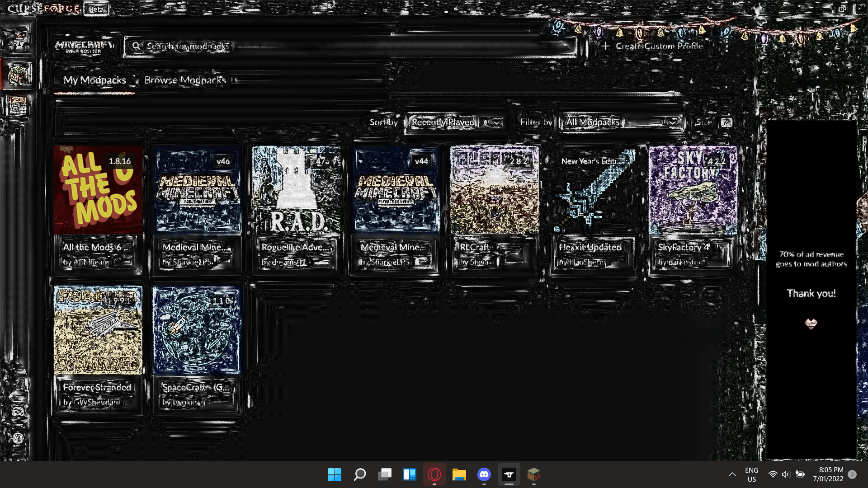
Task: Click the 'Roguelike Adve...' title text
Action: pos(296,247)
